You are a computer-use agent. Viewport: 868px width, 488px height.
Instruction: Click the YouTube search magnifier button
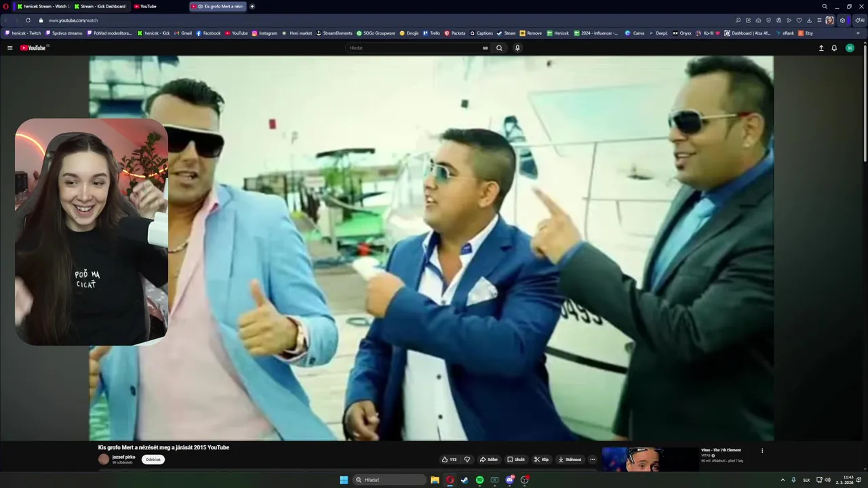499,48
